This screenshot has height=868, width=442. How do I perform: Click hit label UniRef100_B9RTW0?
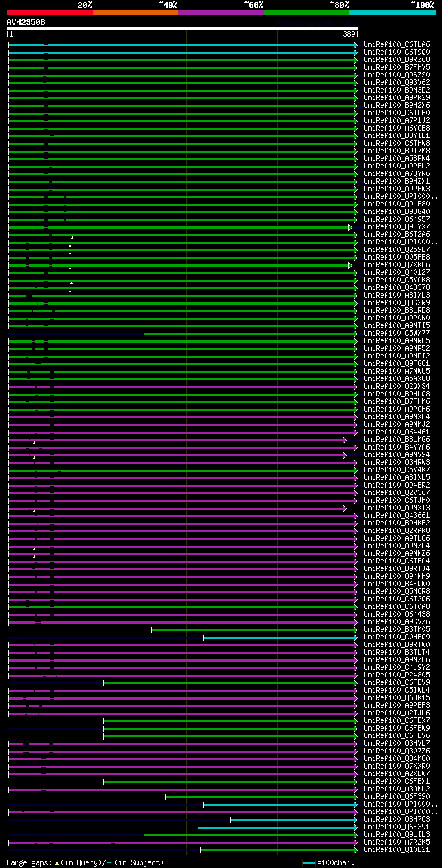click(x=396, y=644)
